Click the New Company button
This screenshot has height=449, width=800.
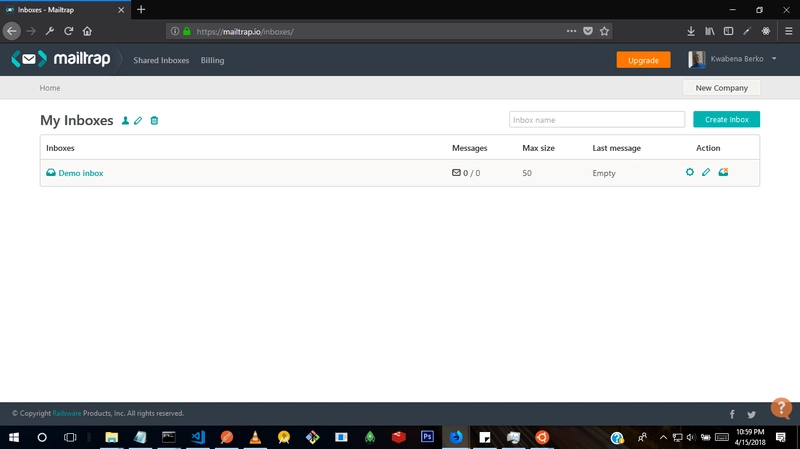[x=721, y=88]
